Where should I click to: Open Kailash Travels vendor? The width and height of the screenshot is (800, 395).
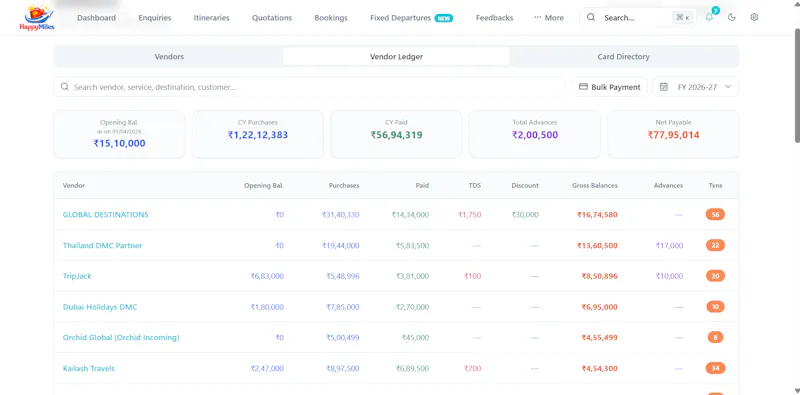[89, 368]
